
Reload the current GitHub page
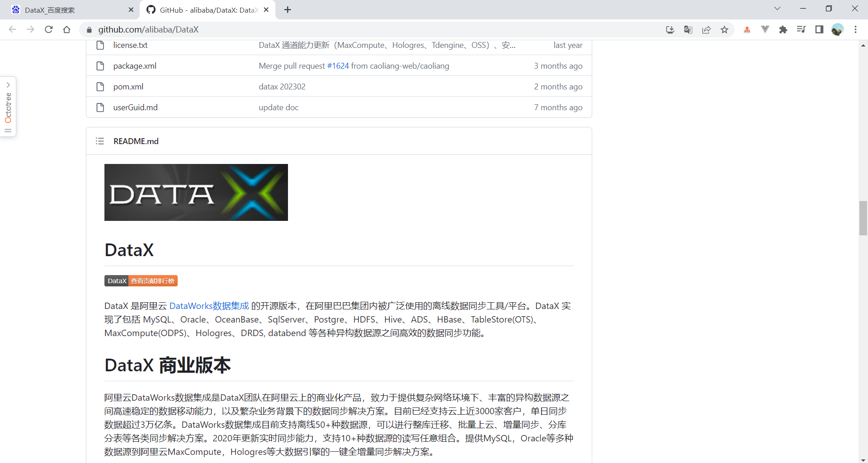point(49,29)
